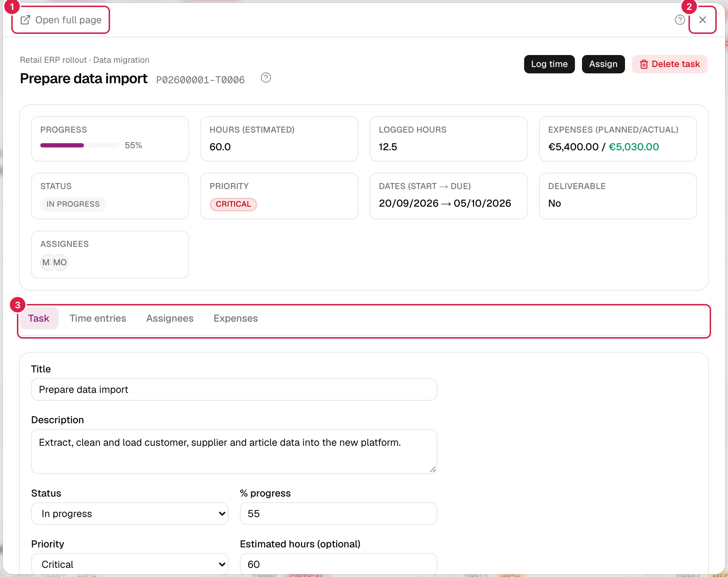Select the Task tab

(x=39, y=318)
